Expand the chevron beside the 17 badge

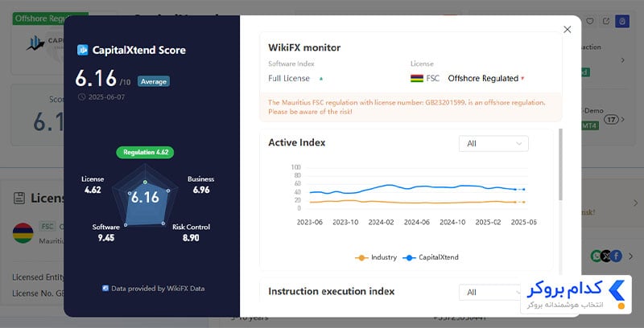click(x=623, y=119)
